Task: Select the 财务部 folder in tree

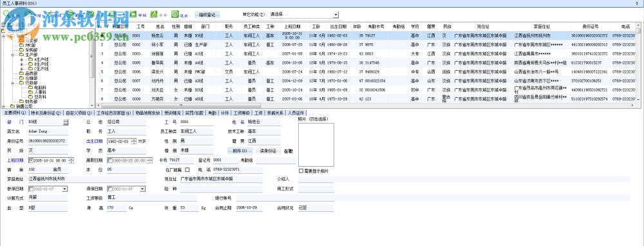Action: point(28,101)
